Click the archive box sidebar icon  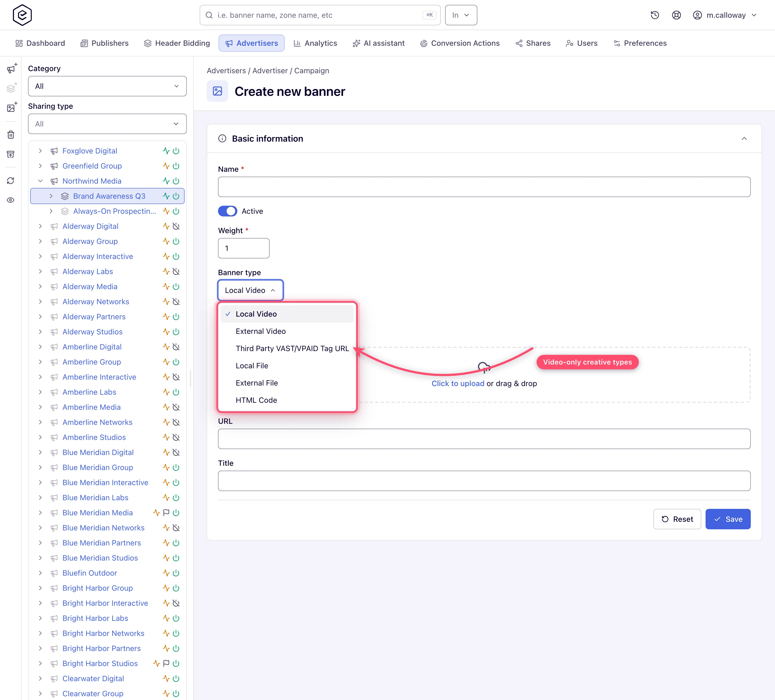(11, 154)
